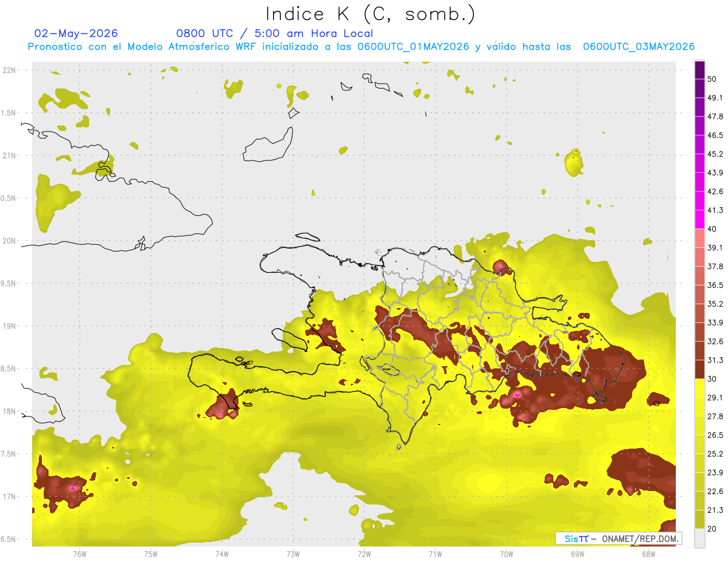Click the 68W longitude axis label
This screenshot has height=562, width=728.
point(649,554)
